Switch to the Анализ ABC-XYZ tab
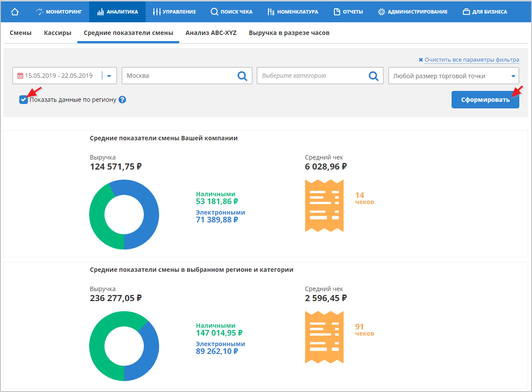The height and width of the screenshot is (392, 532). [211, 33]
